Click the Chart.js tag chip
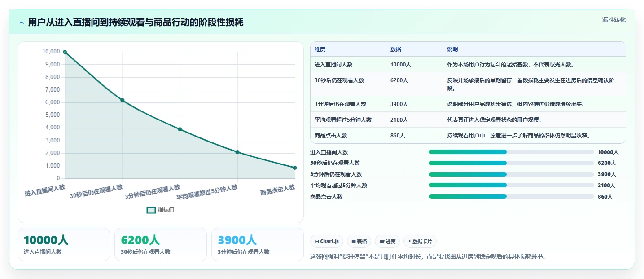Image resolution: width=644 pixels, height=279 pixels. click(327, 241)
